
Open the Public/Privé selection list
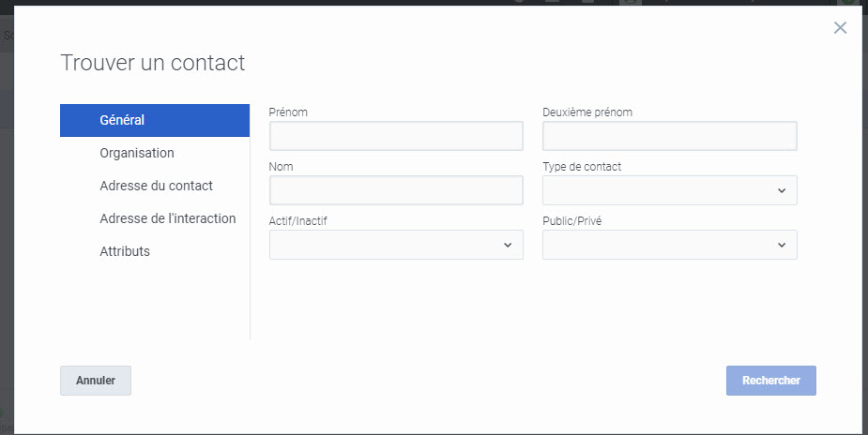tap(670, 245)
